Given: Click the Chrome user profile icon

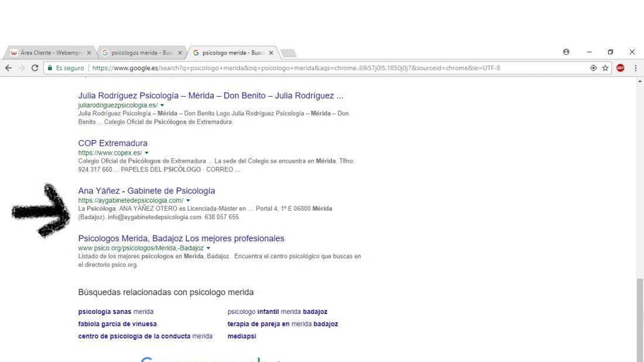Looking at the screenshot, I should (x=566, y=52).
